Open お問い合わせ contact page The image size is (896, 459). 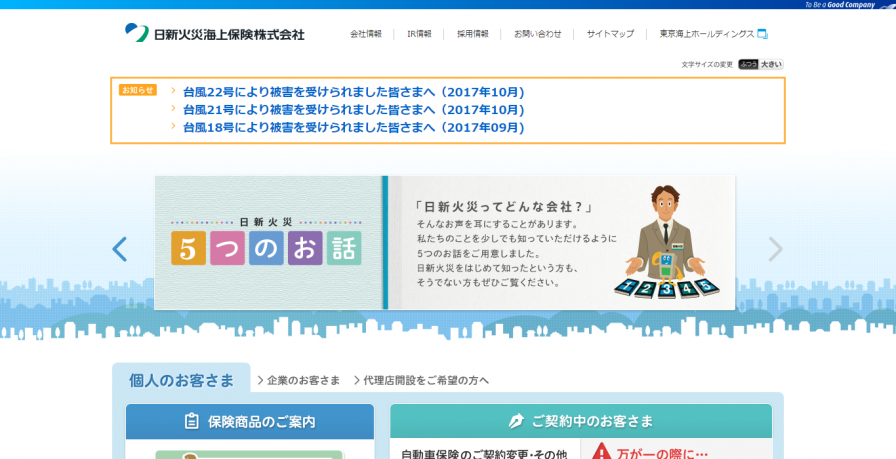(x=537, y=34)
